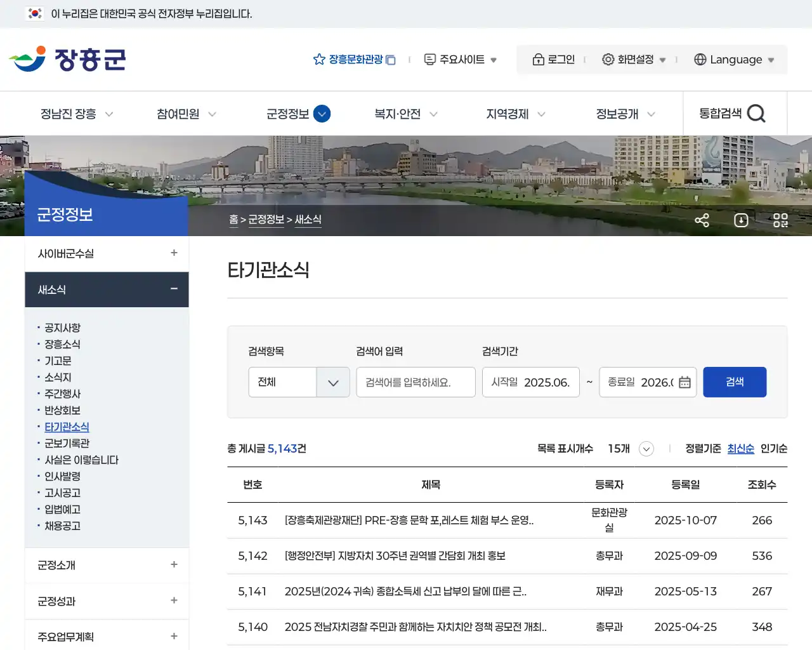Open 소식지 in the sidebar
This screenshot has height=650, width=812.
click(x=58, y=377)
